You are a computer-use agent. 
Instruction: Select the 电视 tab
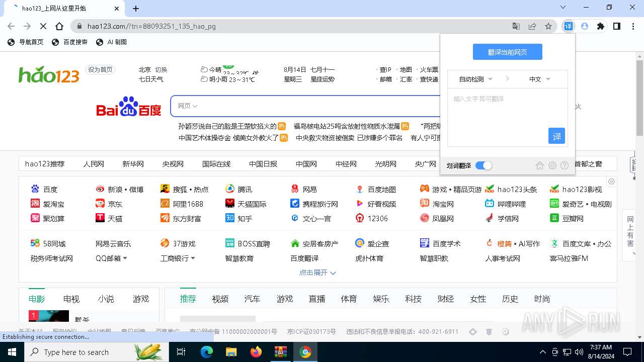point(71,299)
